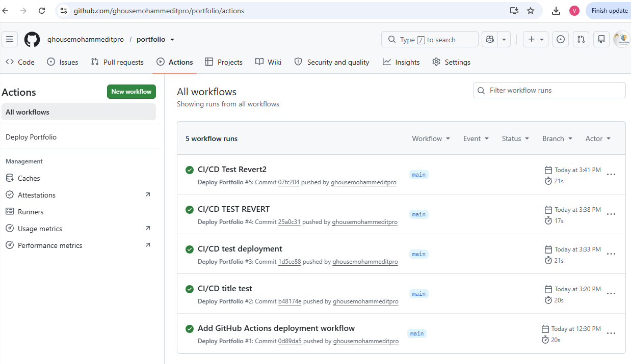Screen dimensions: 631x364
Task: Click main branch label on CI/CD TEST REVERT
Action: coord(419,214)
